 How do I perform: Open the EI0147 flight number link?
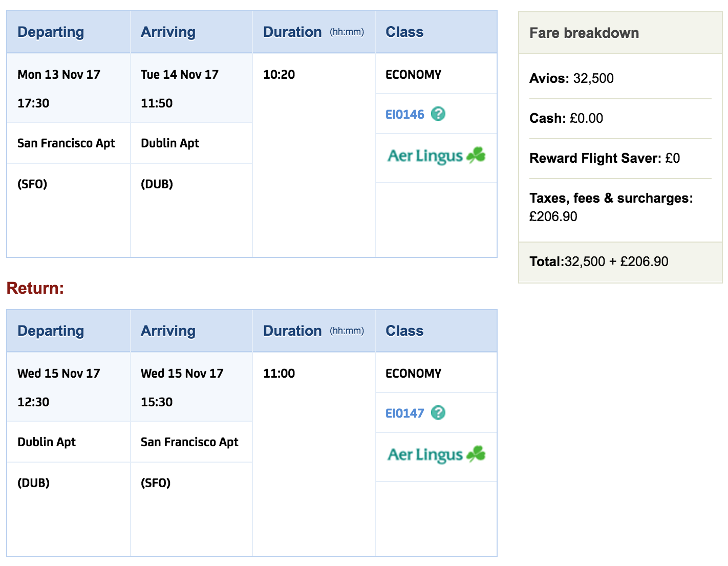(405, 413)
